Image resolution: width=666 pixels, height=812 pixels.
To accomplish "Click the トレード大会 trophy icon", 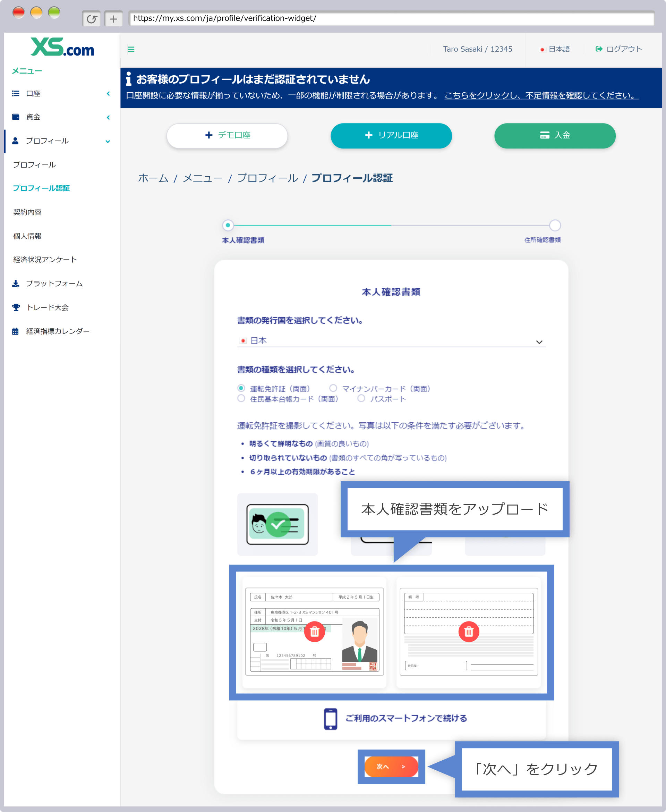I will point(16,307).
